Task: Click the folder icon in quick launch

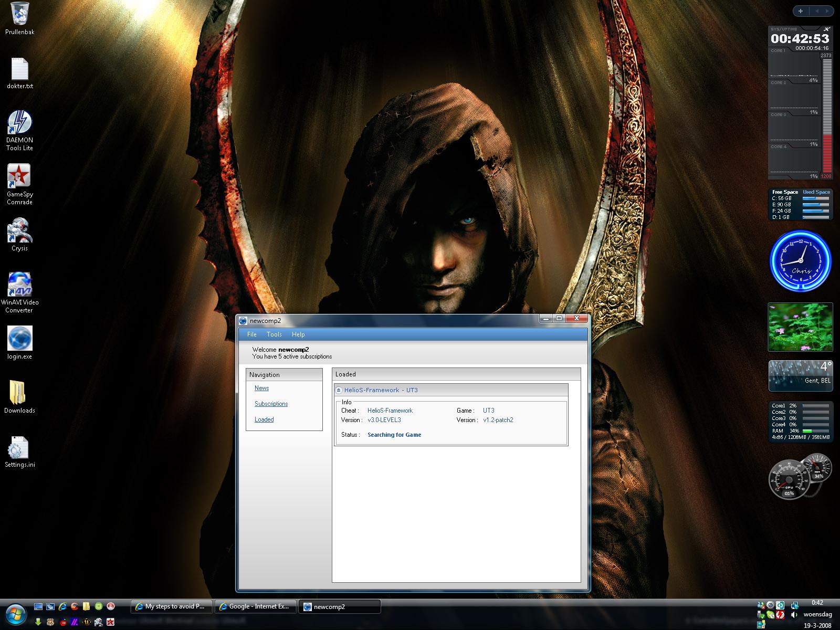Action: pyautogui.click(x=86, y=606)
